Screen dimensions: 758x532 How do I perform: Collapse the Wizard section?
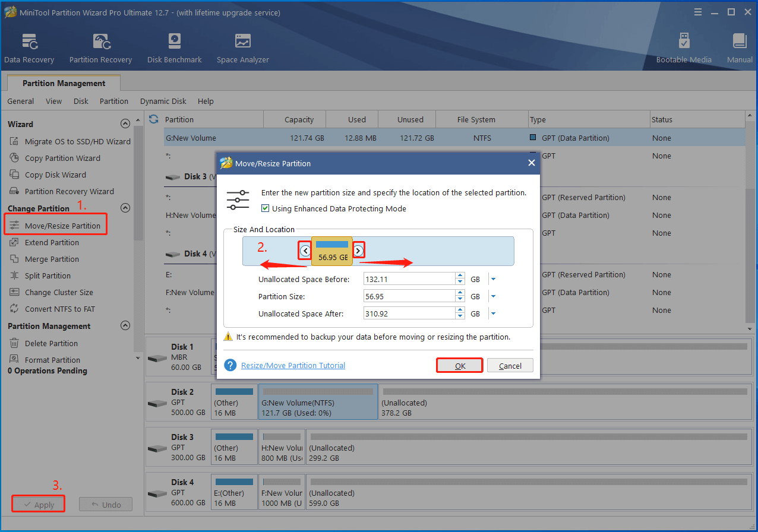pyautogui.click(x=125, y=123)
